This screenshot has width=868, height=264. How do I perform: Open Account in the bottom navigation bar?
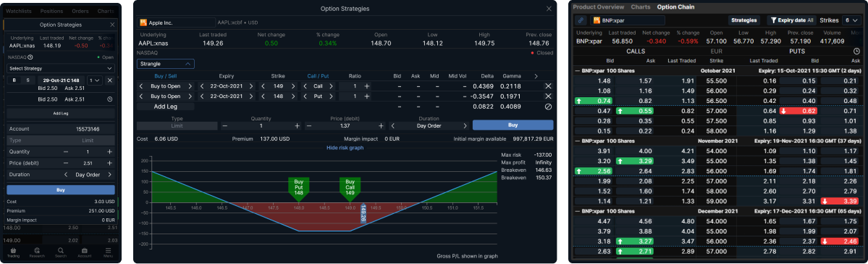tap(84, 252)
